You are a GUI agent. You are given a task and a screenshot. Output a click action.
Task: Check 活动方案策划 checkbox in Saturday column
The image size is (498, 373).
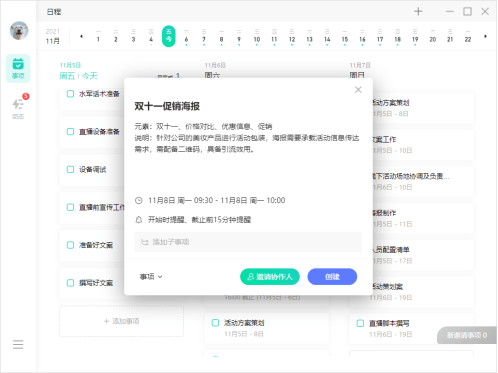pyautogui.click(x=215, y=323)
